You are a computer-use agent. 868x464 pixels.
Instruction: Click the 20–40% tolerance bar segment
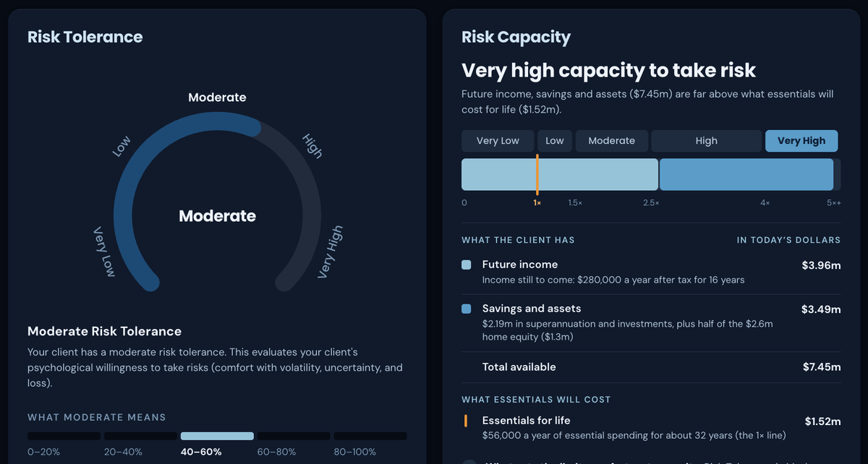click(x=140, y=436)
